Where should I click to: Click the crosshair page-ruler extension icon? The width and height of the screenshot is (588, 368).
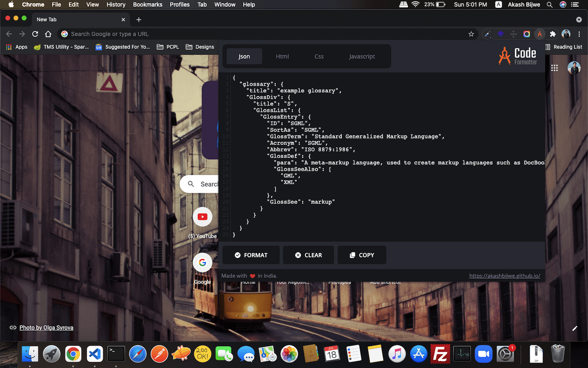click(x=513, y=34)
